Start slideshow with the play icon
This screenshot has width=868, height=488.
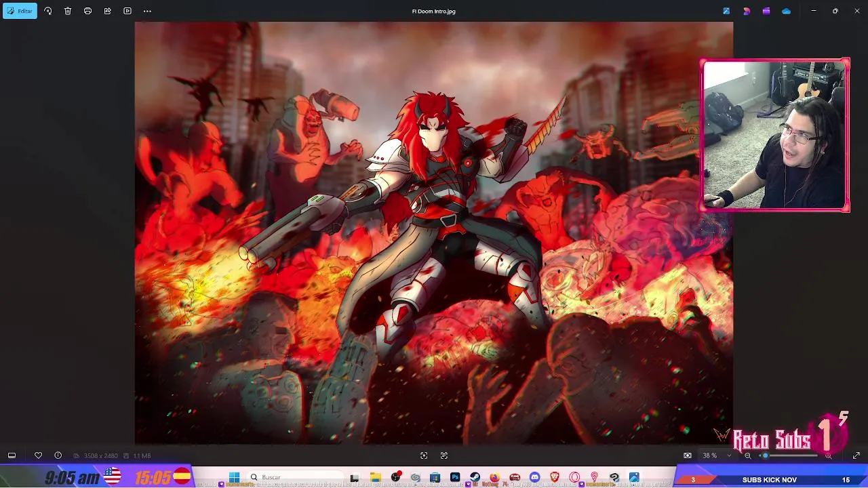pyautogui.click(x=127, y=11)
